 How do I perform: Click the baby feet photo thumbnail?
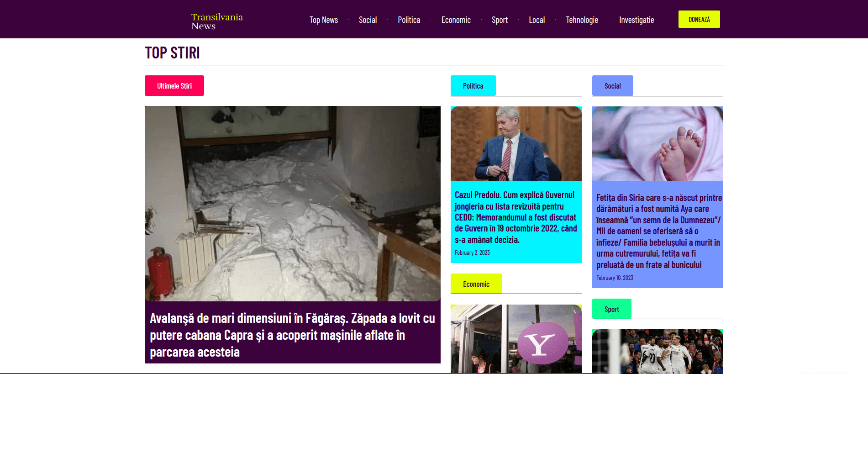point(657,144)
